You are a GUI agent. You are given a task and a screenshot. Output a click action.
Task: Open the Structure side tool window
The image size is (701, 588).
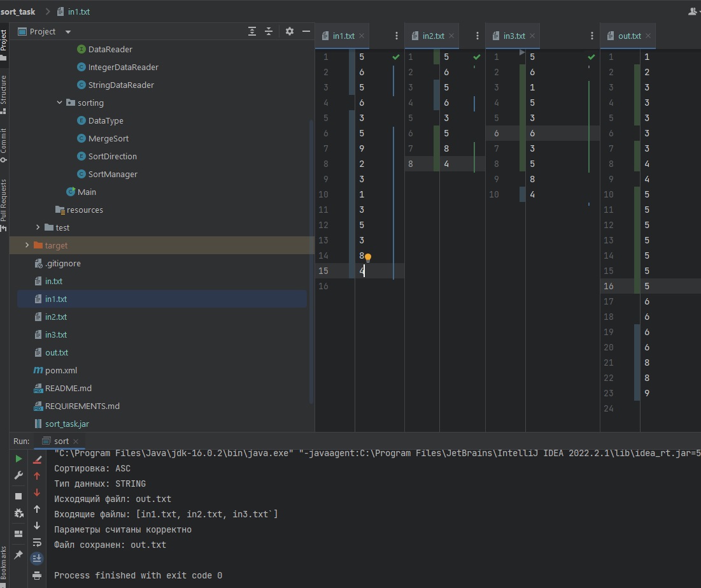(4, 94)
